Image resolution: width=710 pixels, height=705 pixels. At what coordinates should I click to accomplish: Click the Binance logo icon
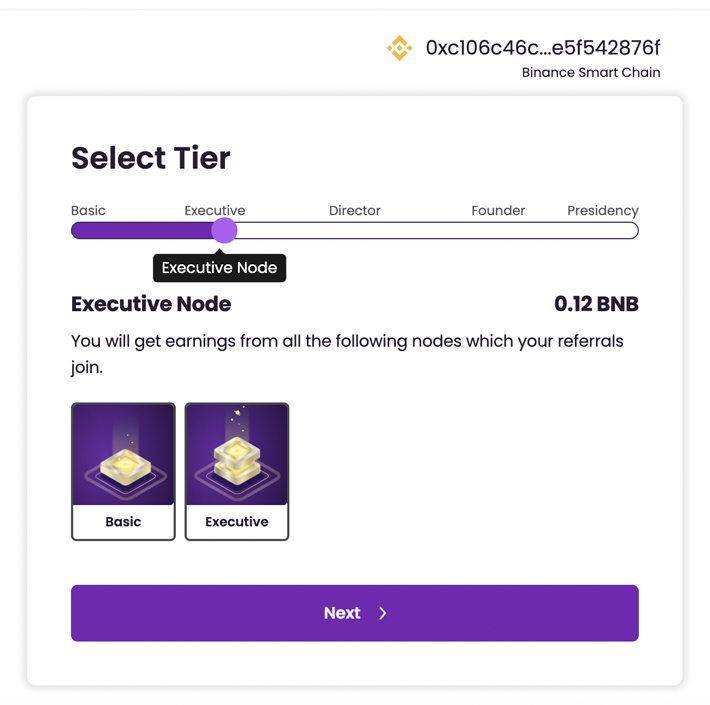[x=399, y=48]
